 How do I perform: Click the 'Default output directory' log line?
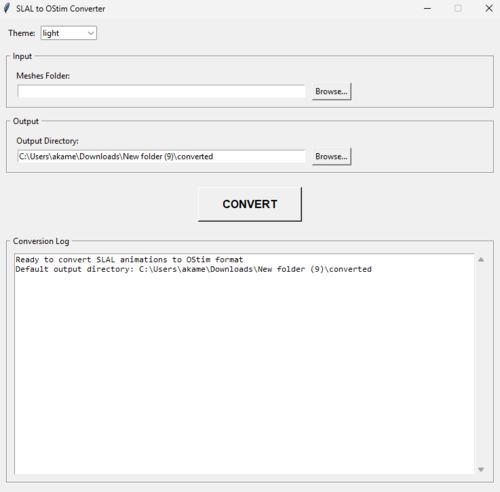[x=193, y=269]
